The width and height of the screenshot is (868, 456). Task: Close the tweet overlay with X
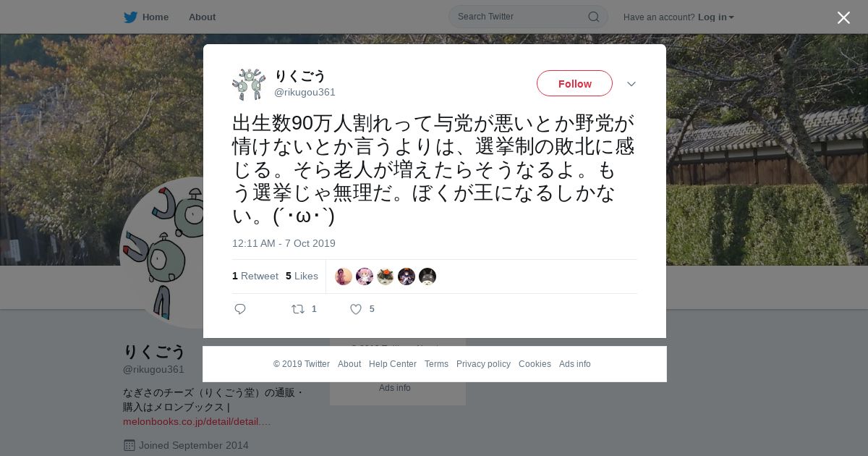point(843,17)
